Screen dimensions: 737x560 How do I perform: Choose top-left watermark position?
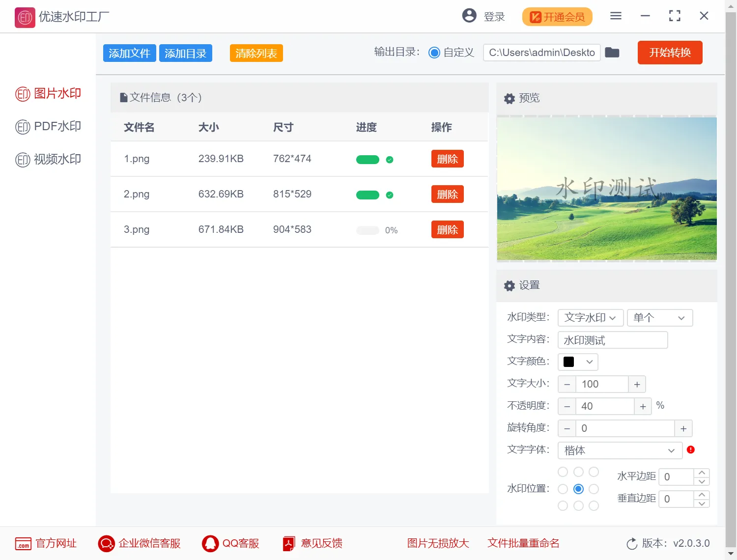pos(563,472)
